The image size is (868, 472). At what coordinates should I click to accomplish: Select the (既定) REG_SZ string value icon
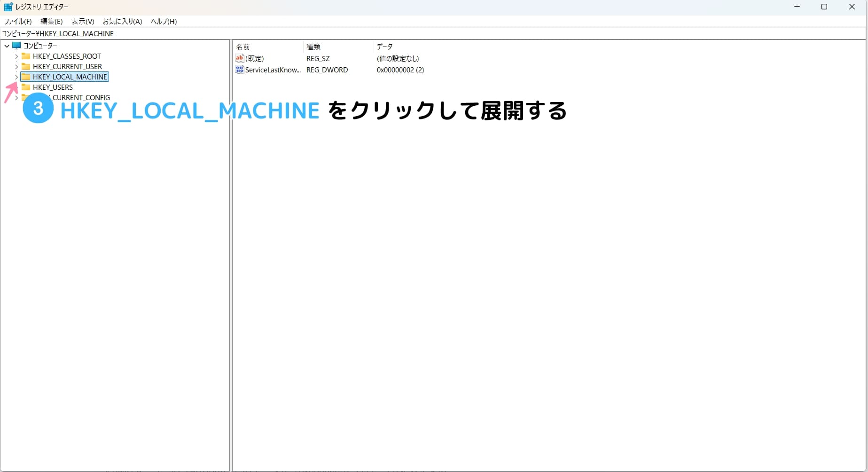[240, 58]
